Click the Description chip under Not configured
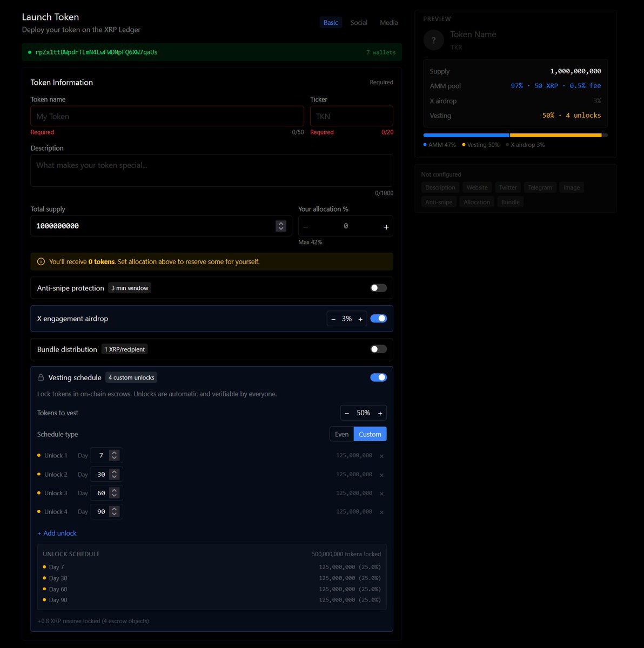 click(x=440, y=187)
